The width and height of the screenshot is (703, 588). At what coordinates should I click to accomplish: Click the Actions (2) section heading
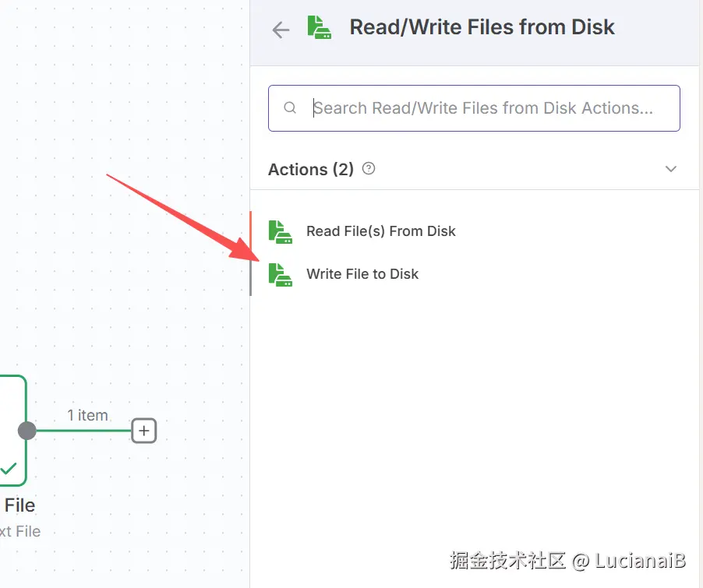tap(310, 169)
